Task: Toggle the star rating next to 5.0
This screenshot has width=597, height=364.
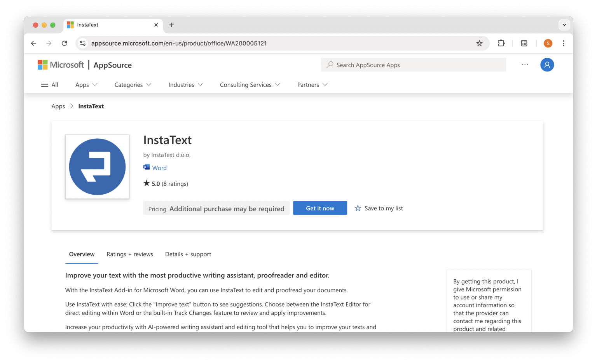Action: [147, 183]
